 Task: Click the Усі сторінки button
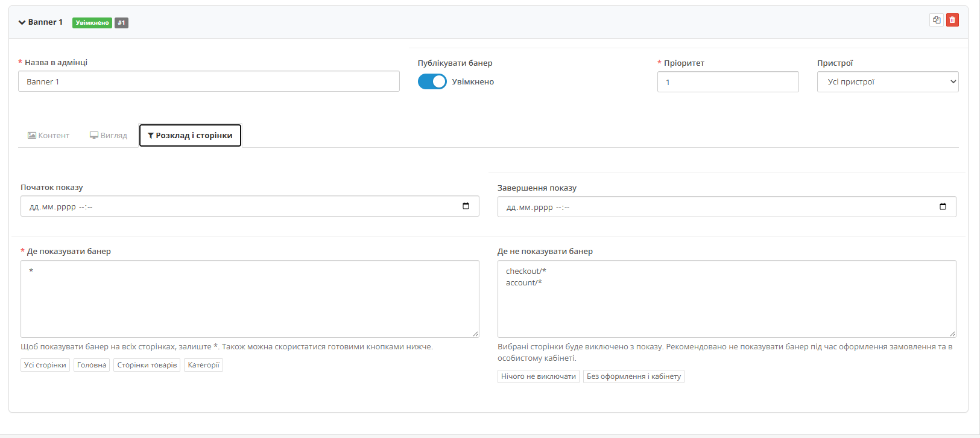pyautogui.click(x=45, y=365)
